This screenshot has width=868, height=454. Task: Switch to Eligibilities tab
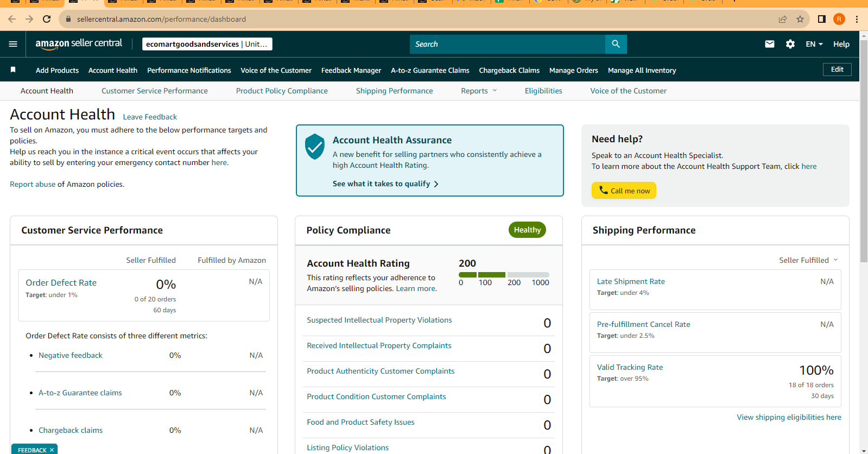click(x=543, y=91)
